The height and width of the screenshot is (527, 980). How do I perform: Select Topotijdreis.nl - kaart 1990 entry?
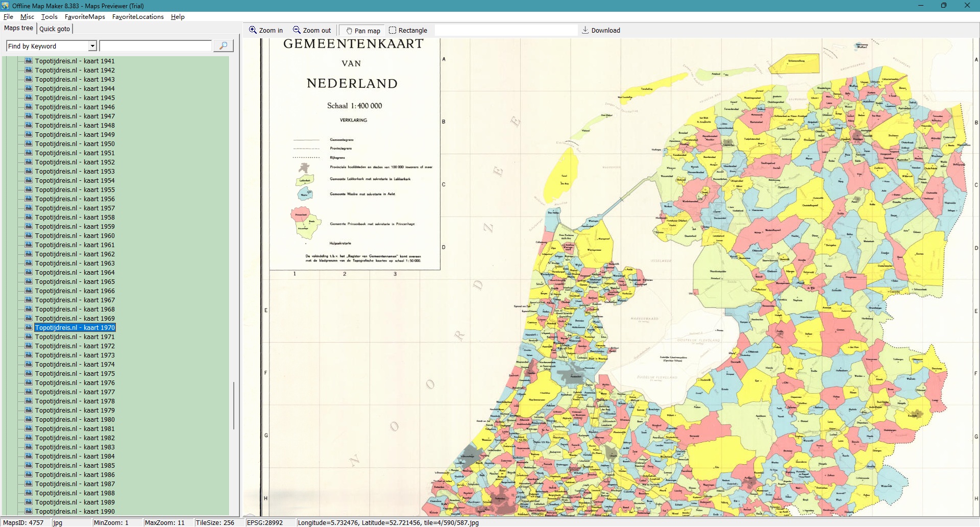tap(75, 512)
